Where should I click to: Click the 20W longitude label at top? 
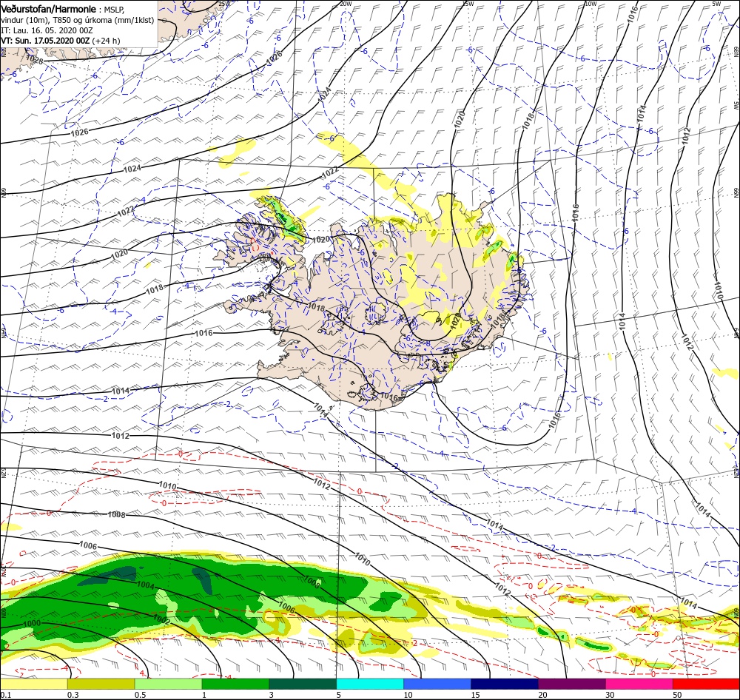pyautogui.click(x=346, y=4)
